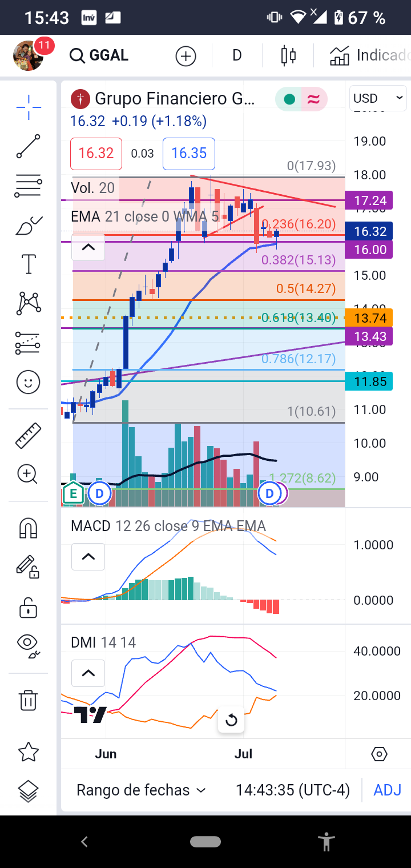Tap the Investing notification icon in status bar

click(88, 18)
